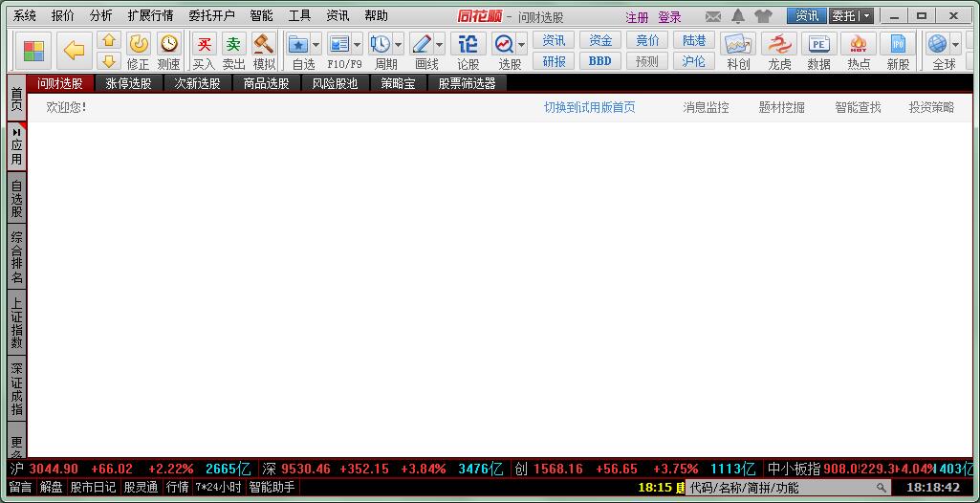The image size is (980, 503).
Task: Click the 卖出 (sell) toolbar icon
Action: click(233, 50)
